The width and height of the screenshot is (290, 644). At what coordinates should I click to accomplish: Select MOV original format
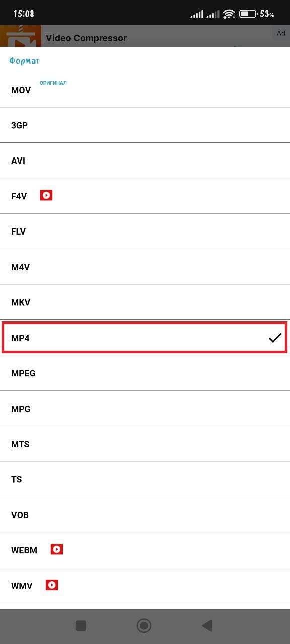click(145, 90)
